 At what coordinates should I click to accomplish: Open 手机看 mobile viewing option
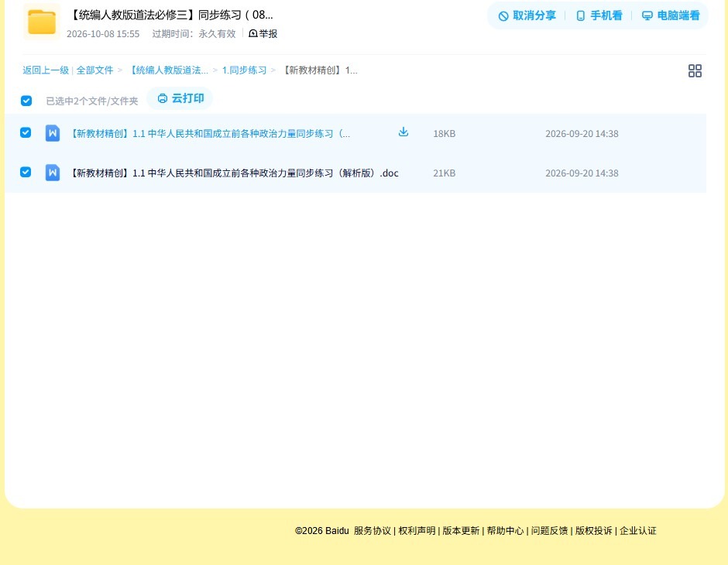[x=599, y=15]
